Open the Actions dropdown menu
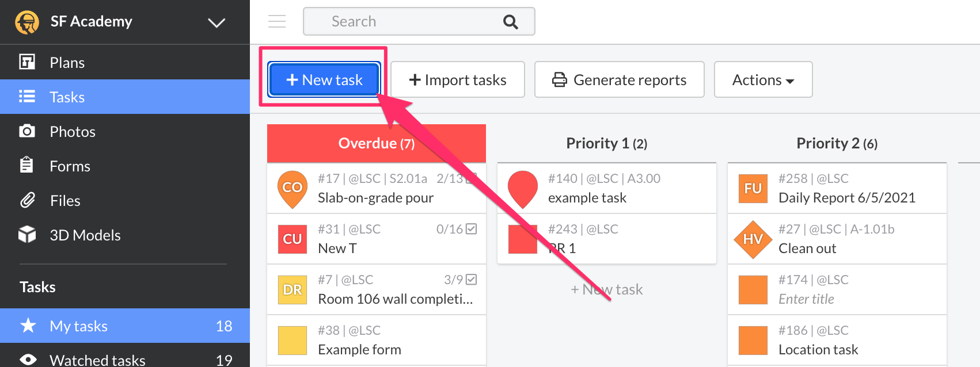 [763, 79]
